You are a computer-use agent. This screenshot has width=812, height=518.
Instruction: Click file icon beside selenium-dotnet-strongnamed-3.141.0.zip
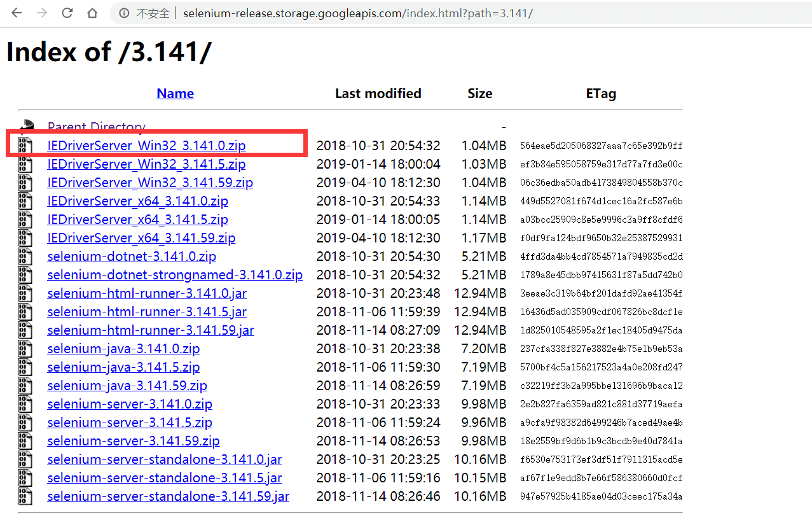[25, 275]
